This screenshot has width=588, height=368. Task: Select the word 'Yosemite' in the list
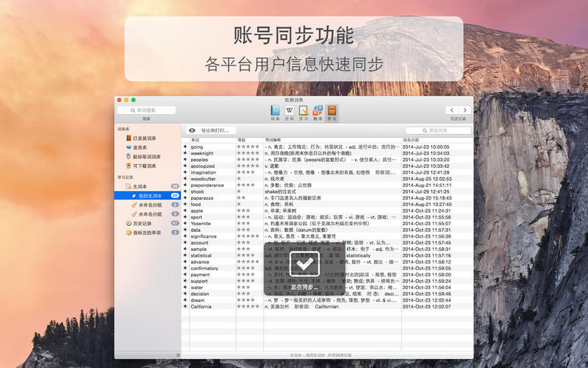[201, 224]
